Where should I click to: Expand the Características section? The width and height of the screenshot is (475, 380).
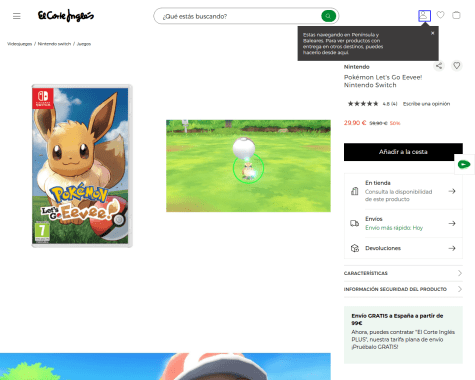tap(403, 273)
